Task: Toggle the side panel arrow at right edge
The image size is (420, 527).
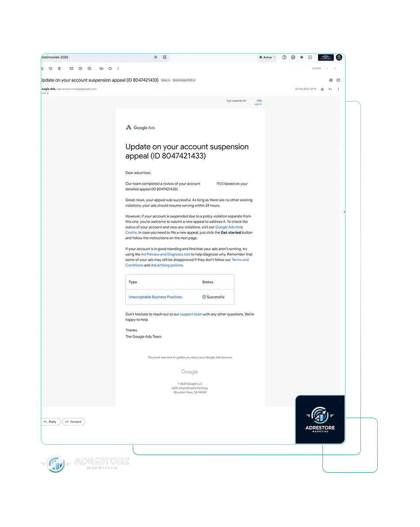Action: click(x=345, y=212)
